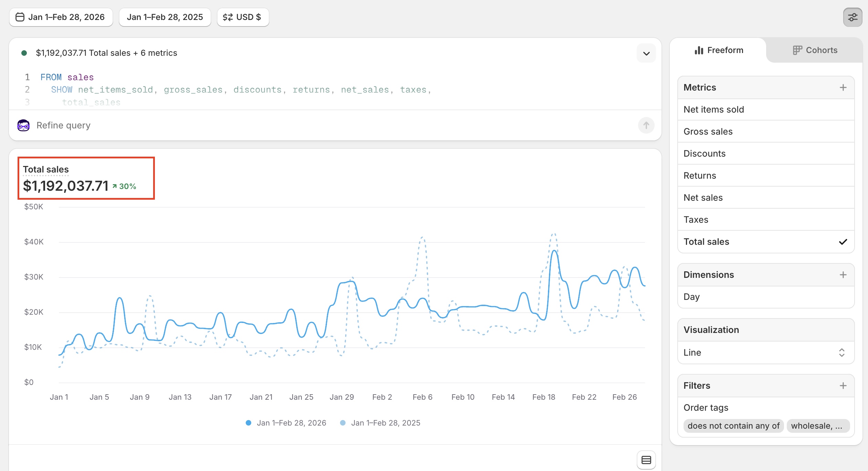Click the FROM sales query line
The image size is (868, 471).
(67, 77)
